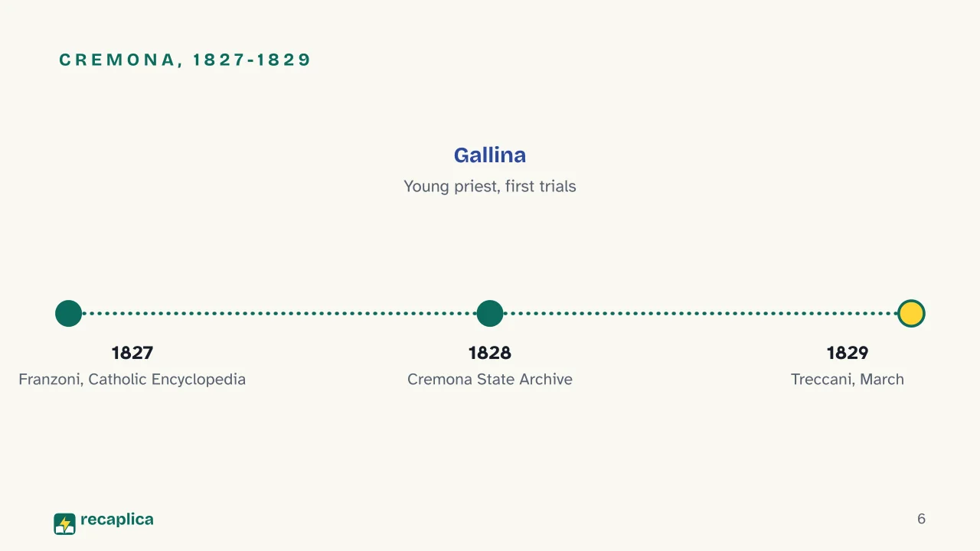
Task: Select the yellow 1829 timeline dot
Action: tap(911, 313)
